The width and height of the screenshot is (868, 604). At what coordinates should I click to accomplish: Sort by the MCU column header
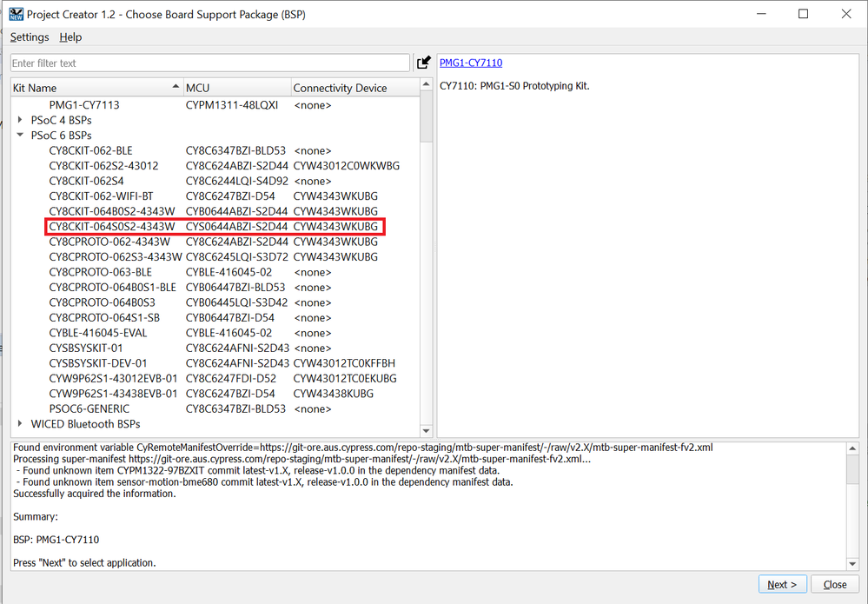coord(237,88)
